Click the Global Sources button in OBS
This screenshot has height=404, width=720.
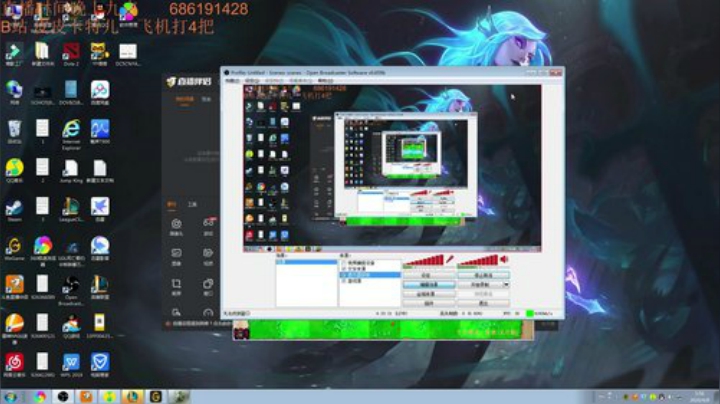point(428,294)
